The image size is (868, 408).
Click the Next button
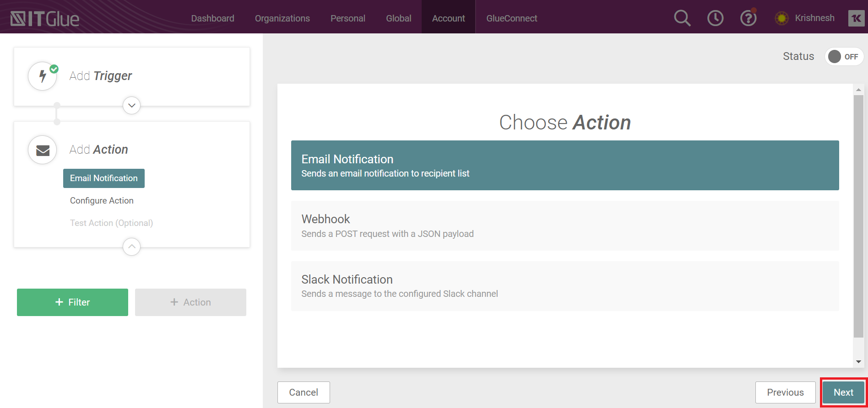[x=843, y=392]
